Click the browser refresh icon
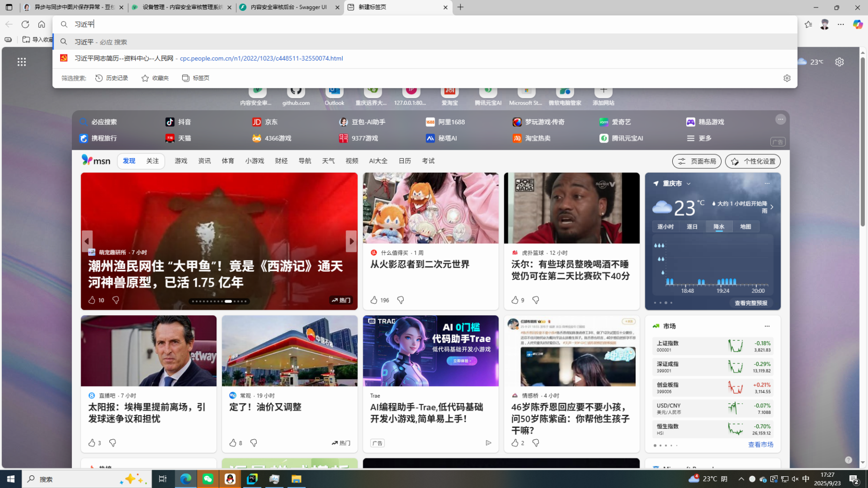The image size is (868, 488). tap(25, 24)
